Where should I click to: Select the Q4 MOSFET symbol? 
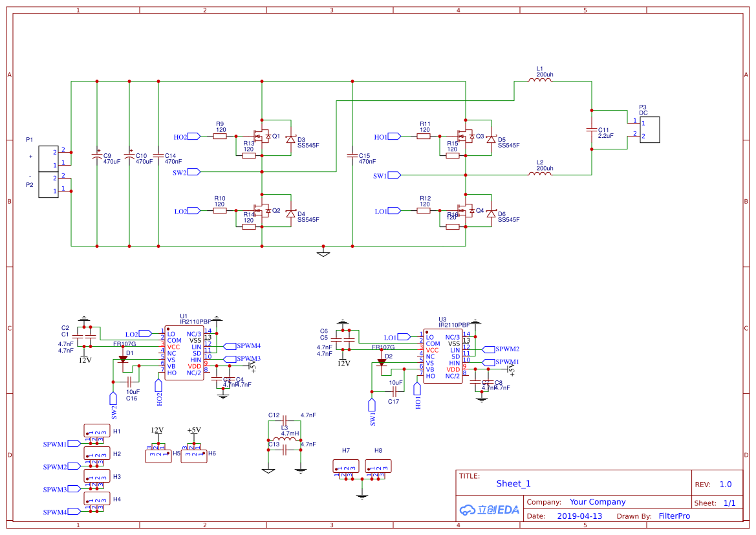pyautogui.click(x=467, y=212)
